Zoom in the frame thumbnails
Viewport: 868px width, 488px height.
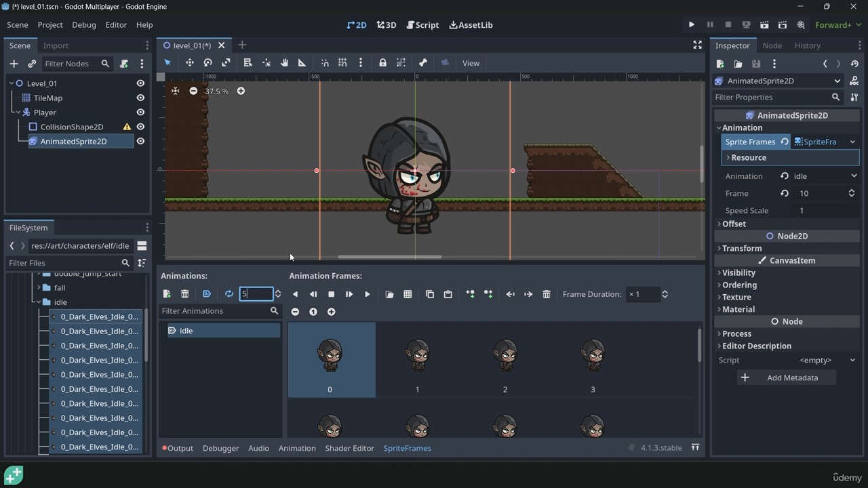[332, 312]
